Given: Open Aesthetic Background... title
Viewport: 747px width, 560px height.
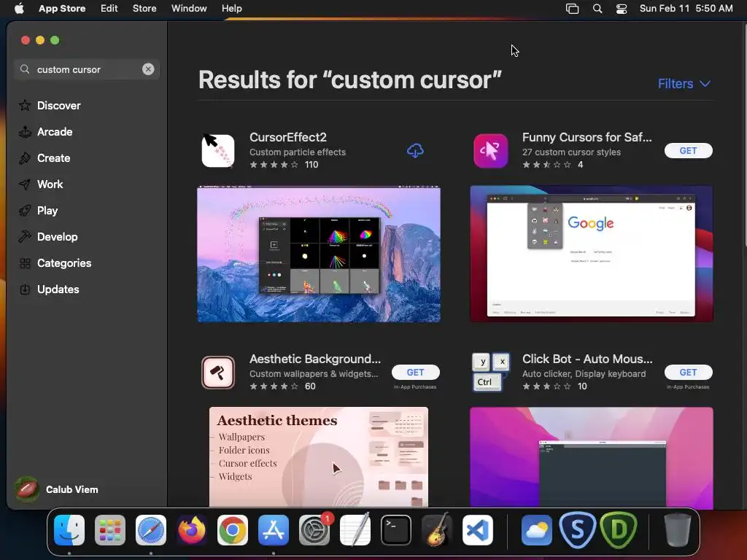Looking at the screenshot, I should pos(315,359).
